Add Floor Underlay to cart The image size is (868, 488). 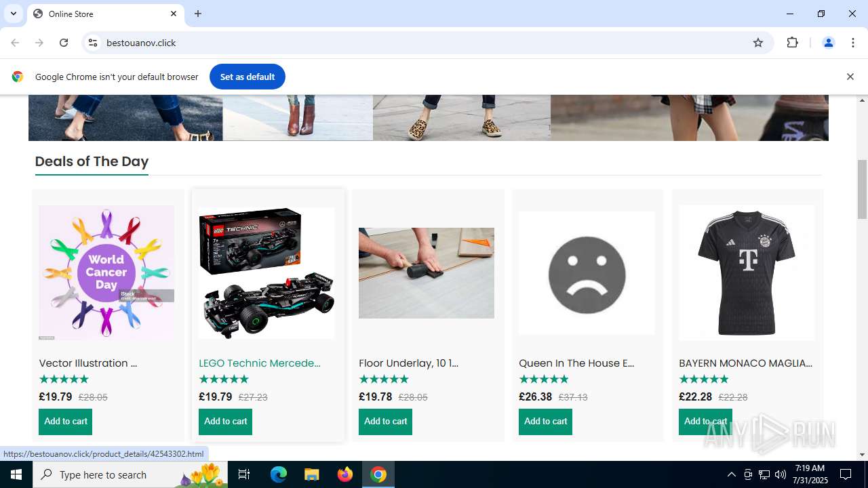pyautogui.click(x=385, y=422)
